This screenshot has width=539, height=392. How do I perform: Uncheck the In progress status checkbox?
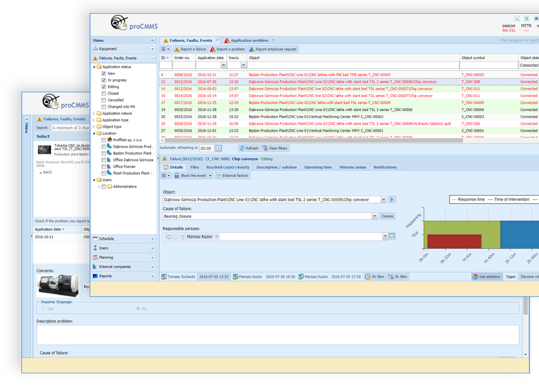click(103, 80)
